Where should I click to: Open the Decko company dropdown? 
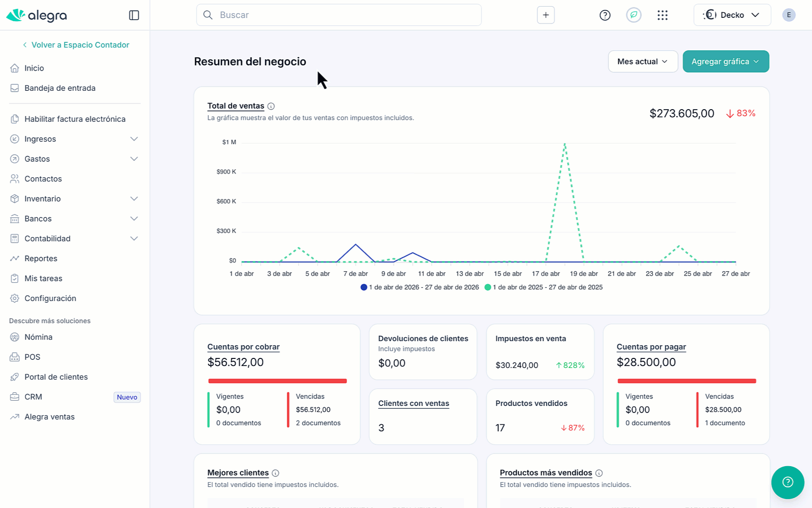point(732,15)
